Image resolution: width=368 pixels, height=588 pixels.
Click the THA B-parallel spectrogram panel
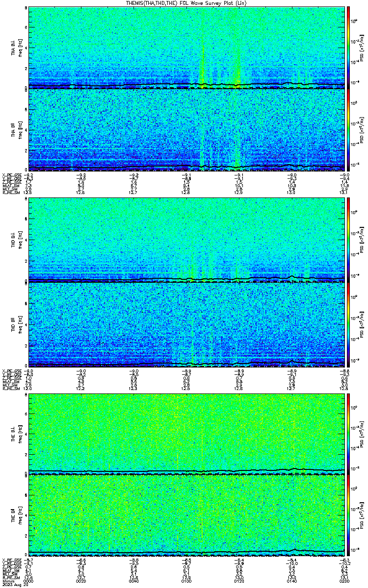pos(185,130)
